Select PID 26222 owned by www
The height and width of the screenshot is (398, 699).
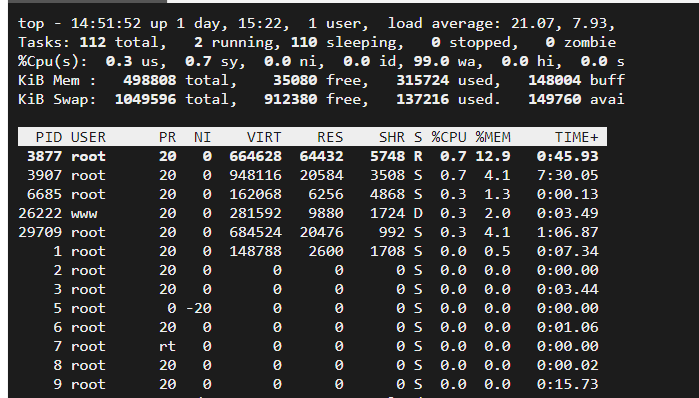[x=40, y=213]
